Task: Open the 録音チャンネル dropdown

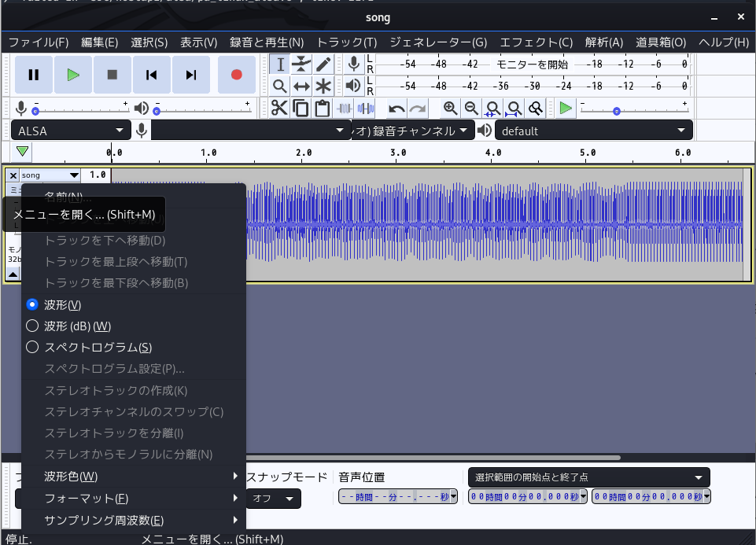Action: coord(413,131)
